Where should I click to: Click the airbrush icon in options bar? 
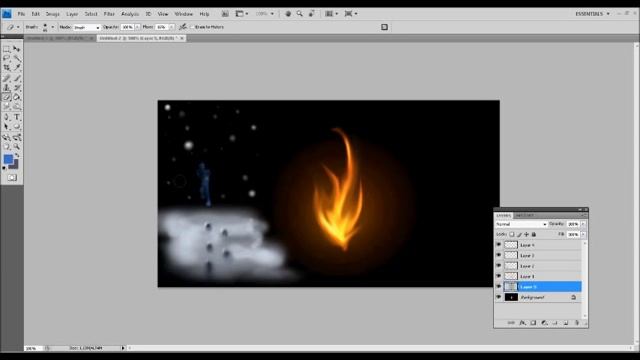pyautogui.click(x=183, y=27)
